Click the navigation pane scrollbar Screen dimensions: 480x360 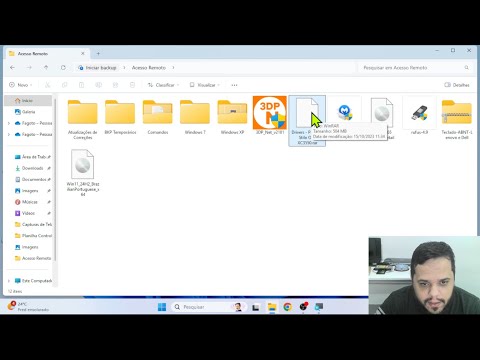(55, 180)
